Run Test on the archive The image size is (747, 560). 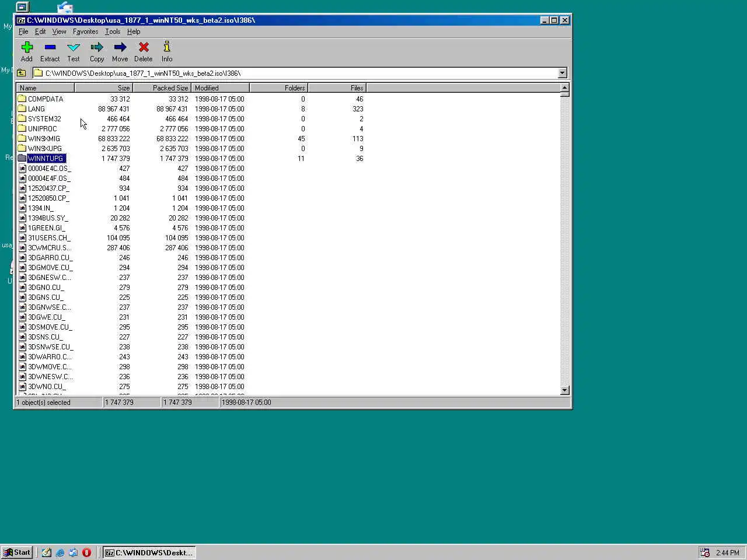tap(74, 47)
